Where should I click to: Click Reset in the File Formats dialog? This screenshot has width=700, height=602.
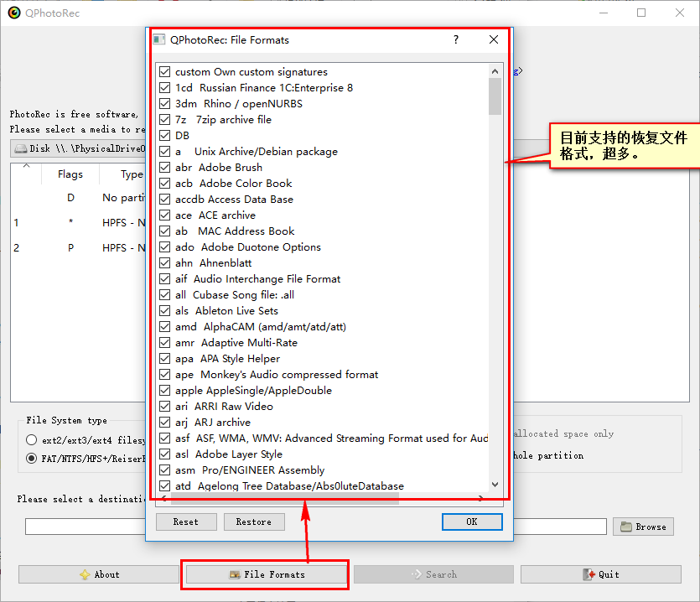point(186,522)
